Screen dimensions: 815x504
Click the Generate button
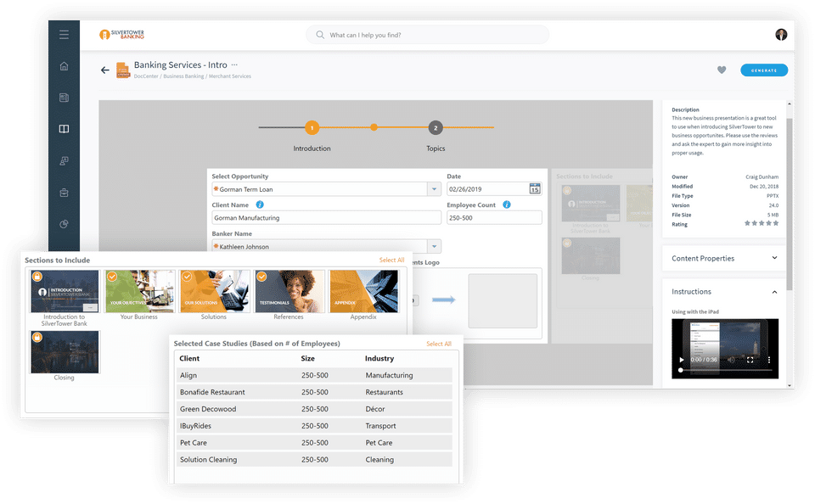click(764, 70)
